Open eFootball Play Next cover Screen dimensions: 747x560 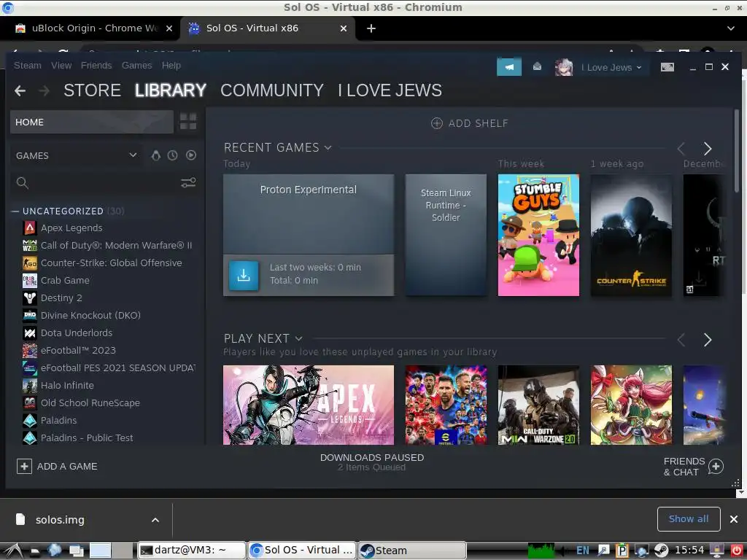click(x=446, y=405)
